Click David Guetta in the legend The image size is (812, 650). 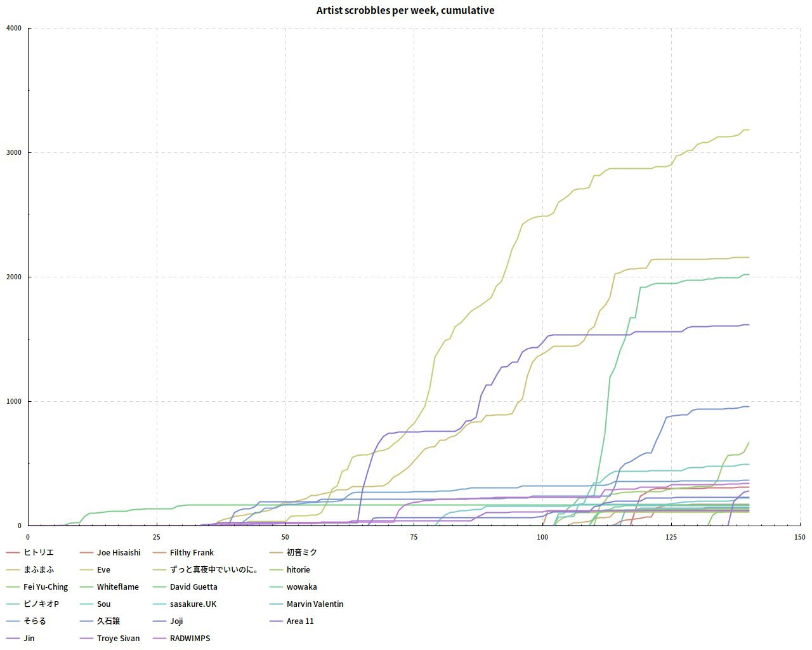[193, 587]
